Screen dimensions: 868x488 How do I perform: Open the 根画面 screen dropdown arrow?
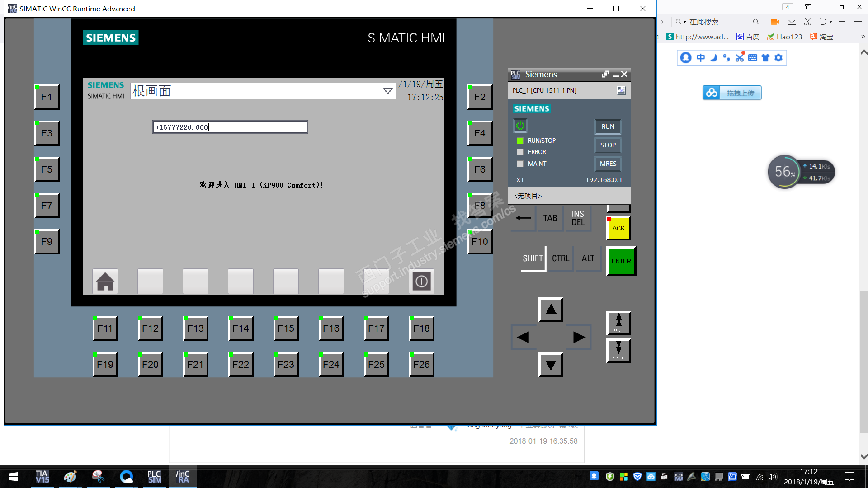coord(387,91)
